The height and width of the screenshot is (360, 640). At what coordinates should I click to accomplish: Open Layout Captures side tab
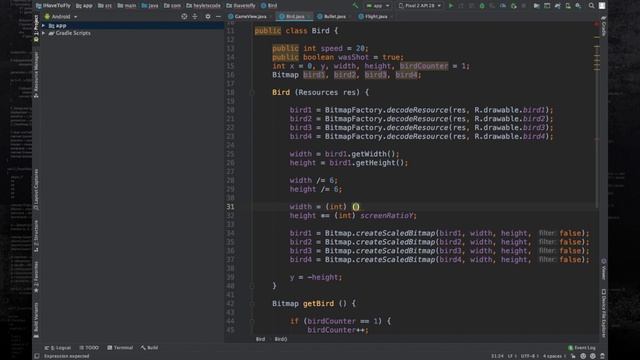(x=36, y=189)
